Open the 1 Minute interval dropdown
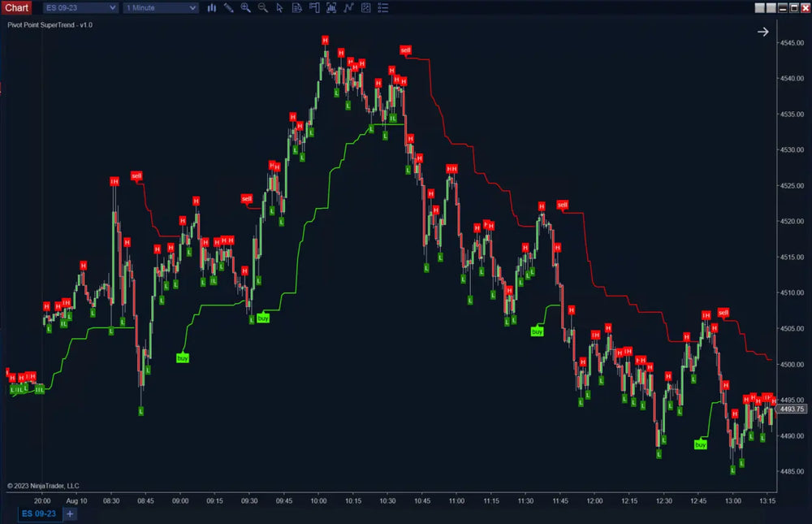 159,7
